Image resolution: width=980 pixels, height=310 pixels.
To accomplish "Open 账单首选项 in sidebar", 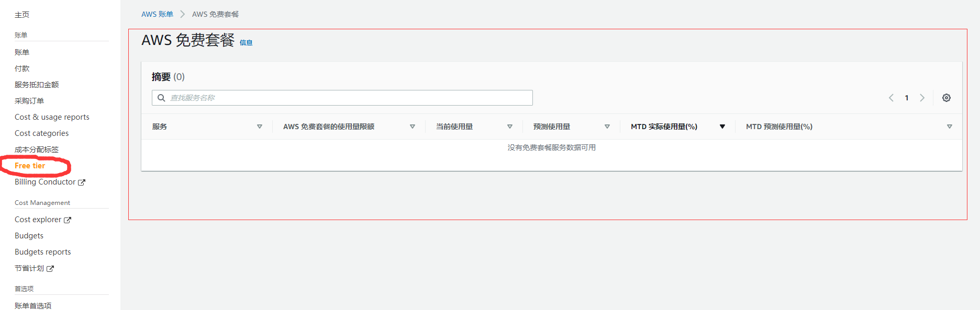I will coord(33,306).
